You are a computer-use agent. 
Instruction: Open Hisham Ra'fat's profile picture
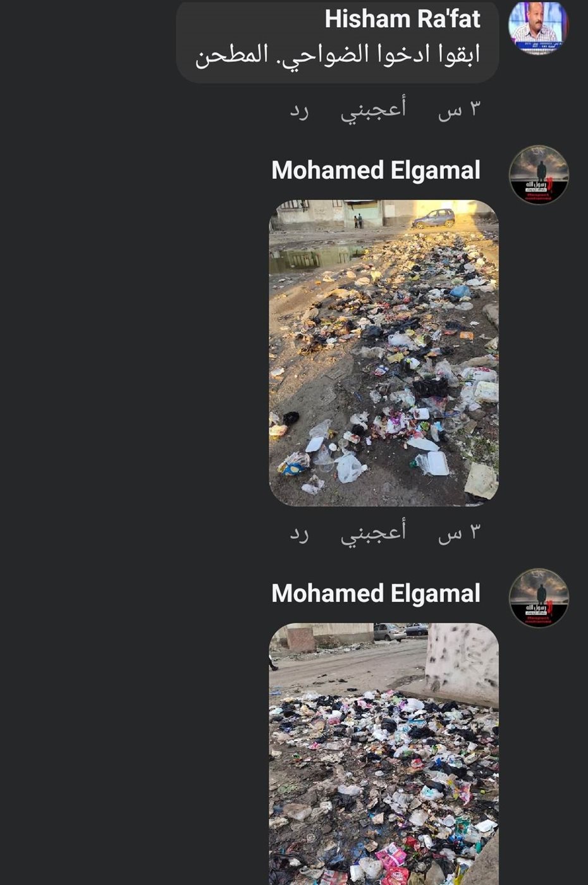click(x=539, y=27)
